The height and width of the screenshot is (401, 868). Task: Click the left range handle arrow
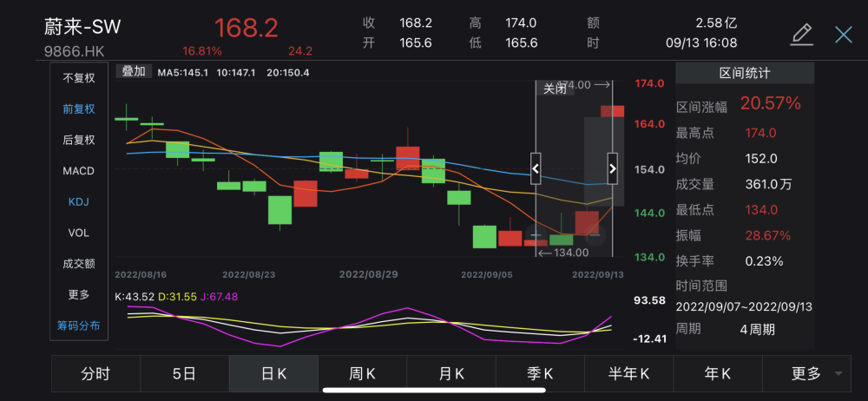[536, 168]
